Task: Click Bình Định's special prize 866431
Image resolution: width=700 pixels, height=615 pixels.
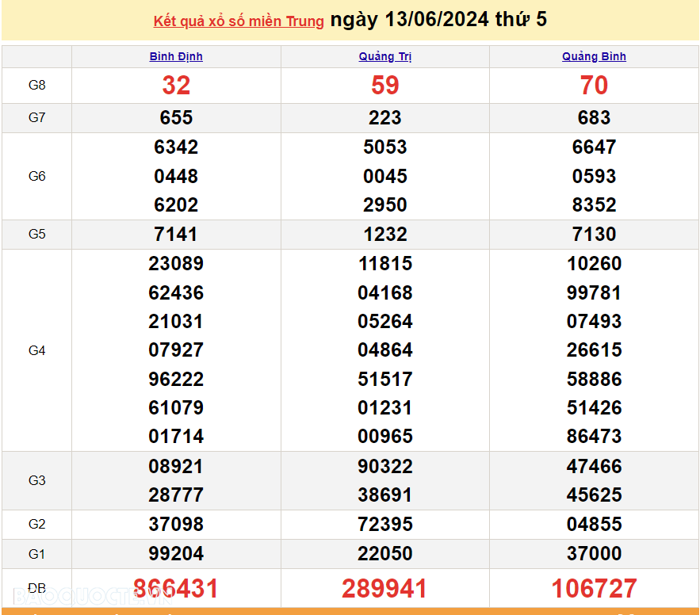Action: pyautogui.click(x=176, y=588)
